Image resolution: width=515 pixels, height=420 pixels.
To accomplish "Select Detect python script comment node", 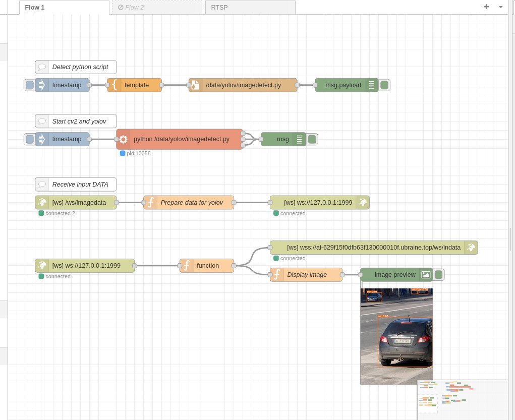I will [x=76, y=67].
